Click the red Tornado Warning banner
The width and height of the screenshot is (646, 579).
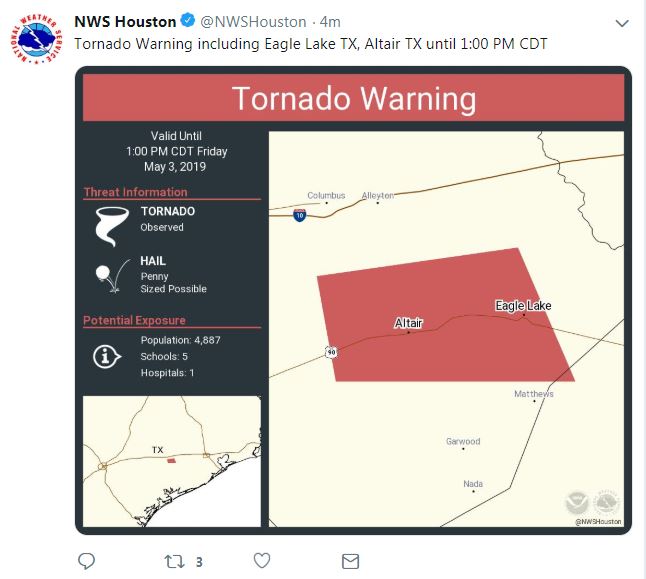coord(354,99)
